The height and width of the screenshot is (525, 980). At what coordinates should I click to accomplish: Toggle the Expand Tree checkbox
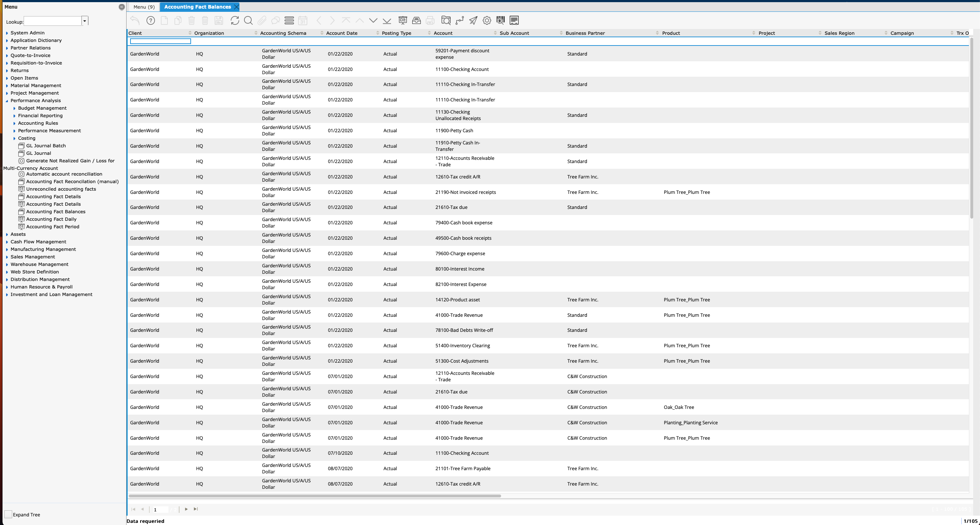(8, 514)
